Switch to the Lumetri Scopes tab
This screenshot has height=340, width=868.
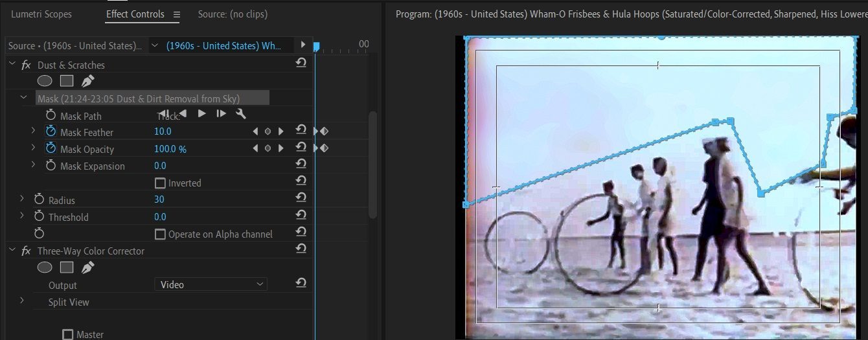click(x=41, y=14)
